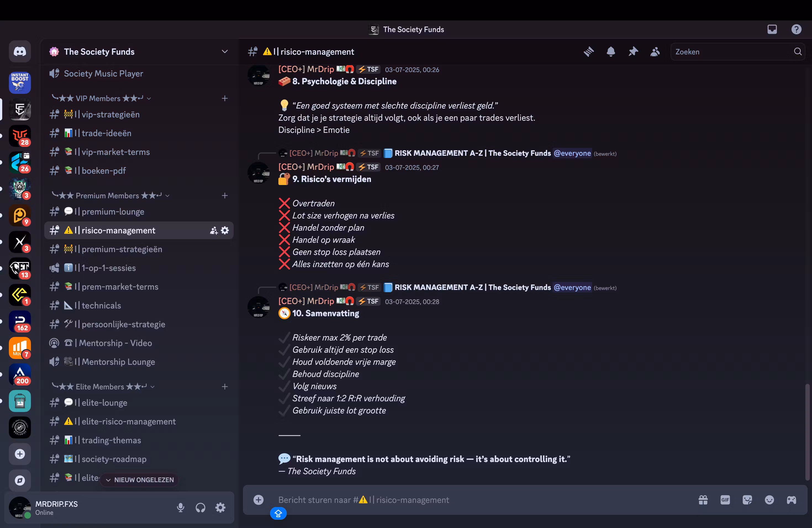Screen dimensions: 812x528
Task: Toggle headphone deafen
Action: tap(201, 508)
